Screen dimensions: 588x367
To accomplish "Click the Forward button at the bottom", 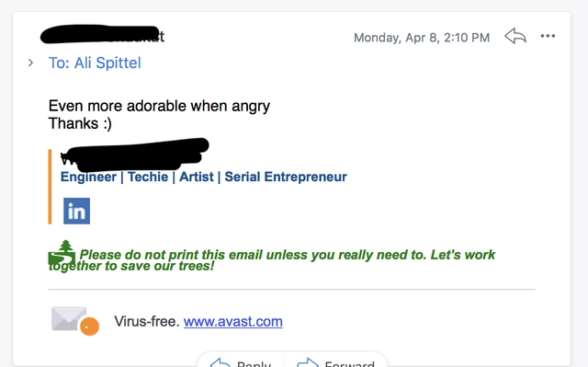I will pos(335,361).
